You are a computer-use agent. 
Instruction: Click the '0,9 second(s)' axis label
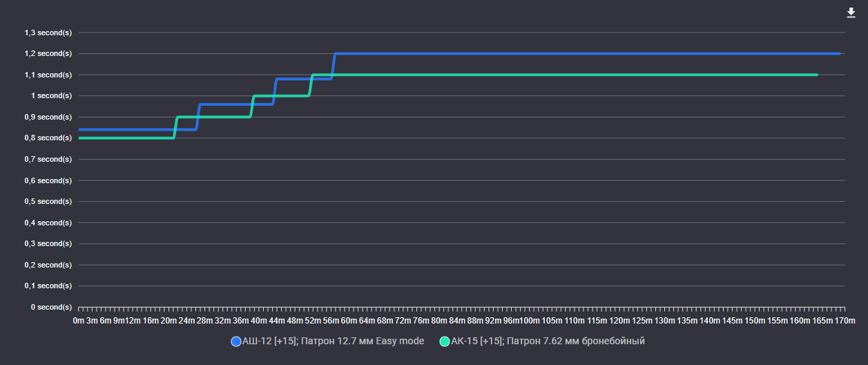click(x=48, y=117)
